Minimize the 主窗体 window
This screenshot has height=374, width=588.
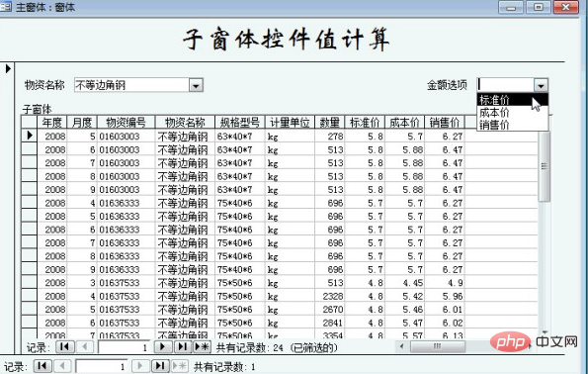click(x=511, y=7)
